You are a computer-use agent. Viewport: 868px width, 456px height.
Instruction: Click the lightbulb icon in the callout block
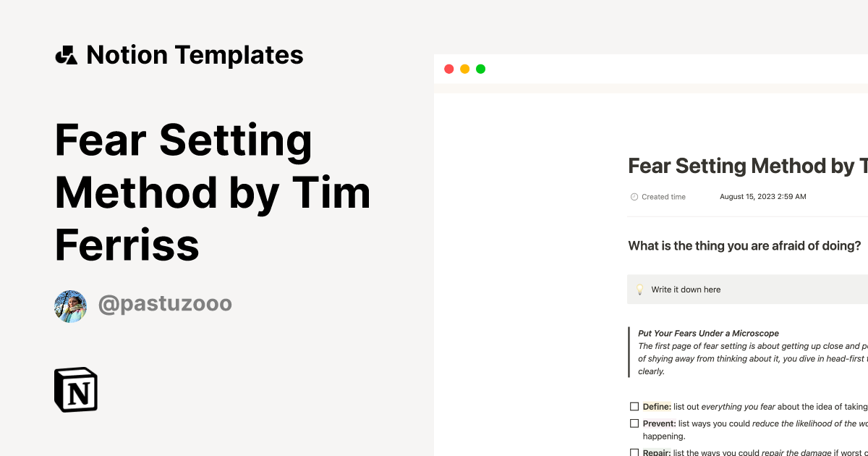pos(639,289)
